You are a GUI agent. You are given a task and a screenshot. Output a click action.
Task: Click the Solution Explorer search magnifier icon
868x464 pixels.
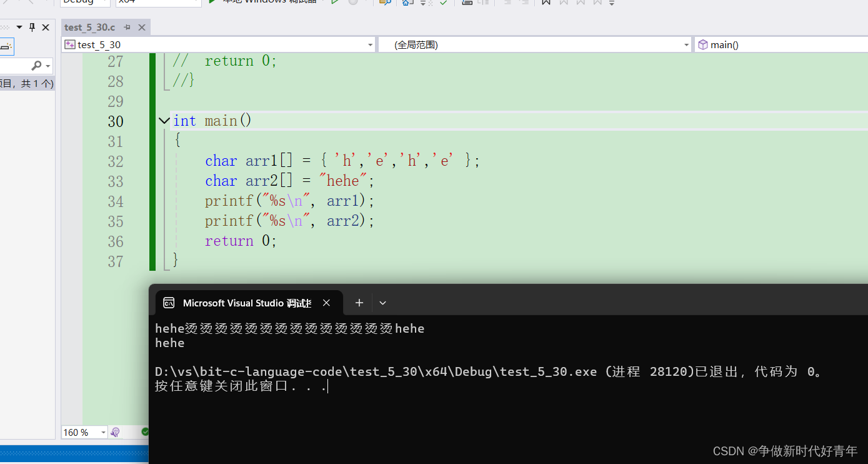pyautogui.click(x=36, y=66)
